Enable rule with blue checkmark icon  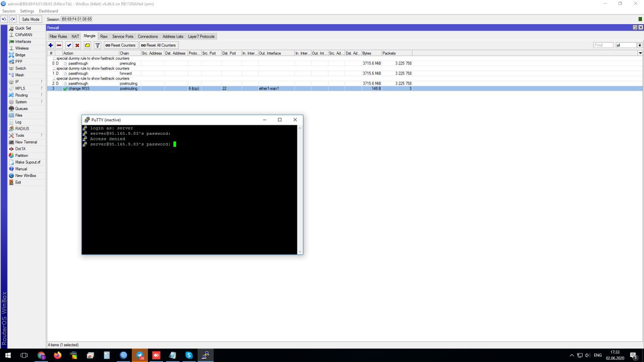(69, 45)
